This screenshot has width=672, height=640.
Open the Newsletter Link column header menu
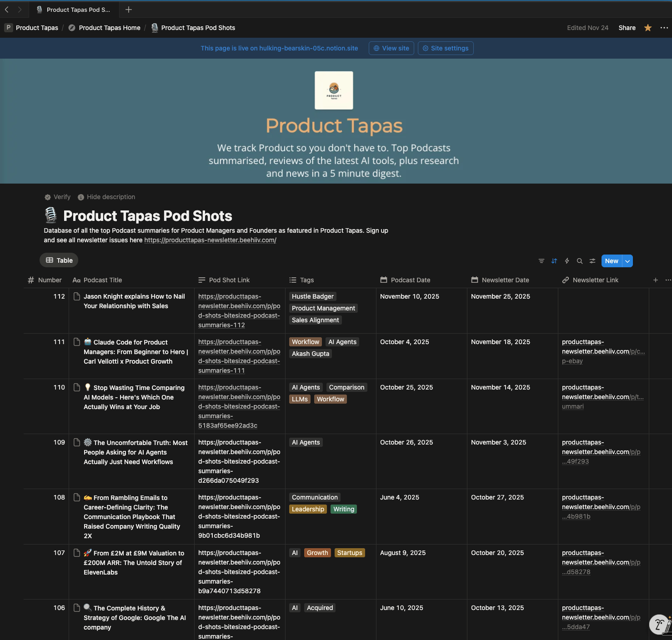click(590, 280)
